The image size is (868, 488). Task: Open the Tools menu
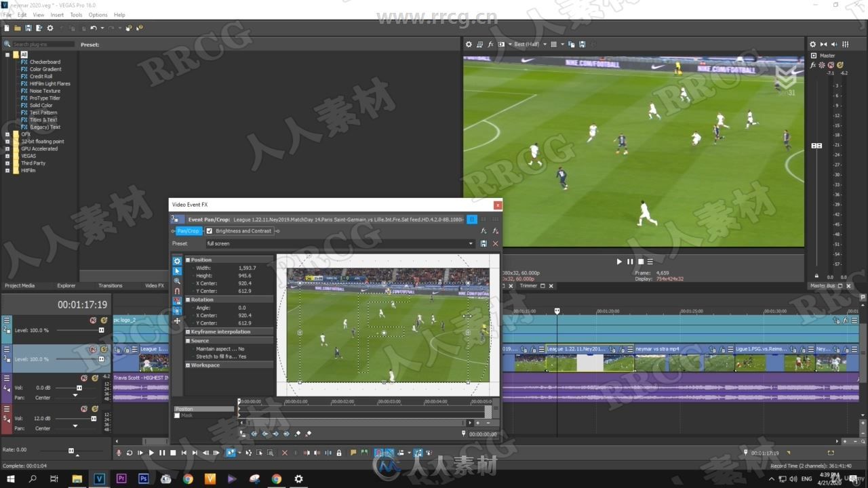point(76,15)
